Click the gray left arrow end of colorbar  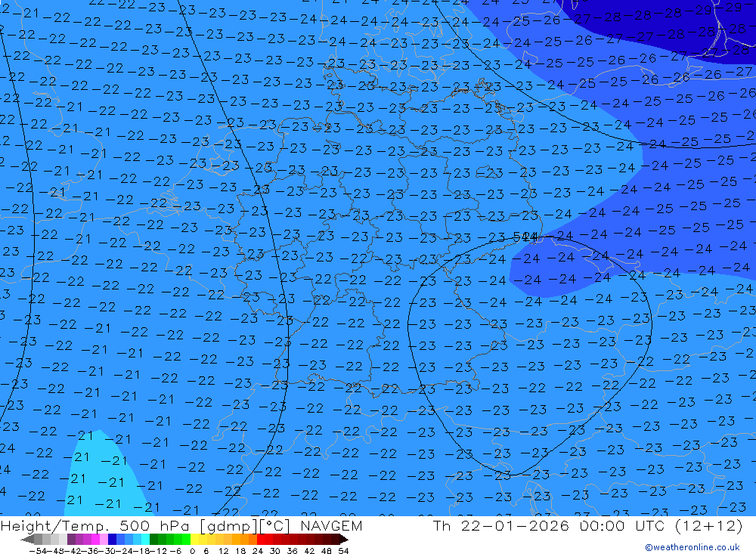tap(27, 539)
